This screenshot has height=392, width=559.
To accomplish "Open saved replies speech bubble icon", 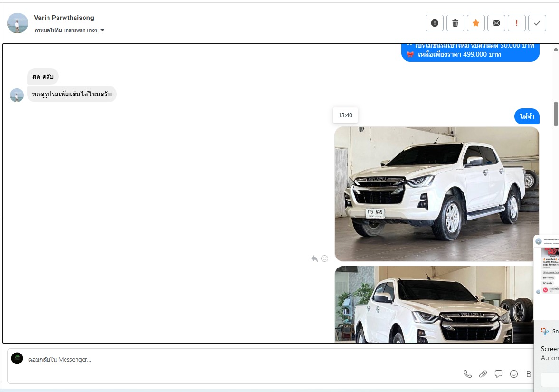I will point(499,374).
